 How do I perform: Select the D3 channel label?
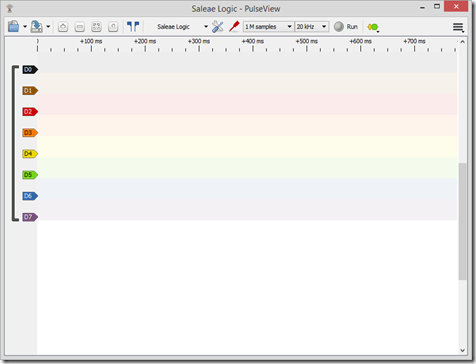[30, 133]
